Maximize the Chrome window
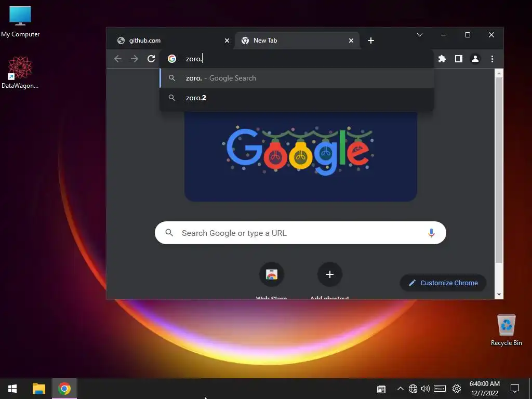 click(x=467, y=35)
